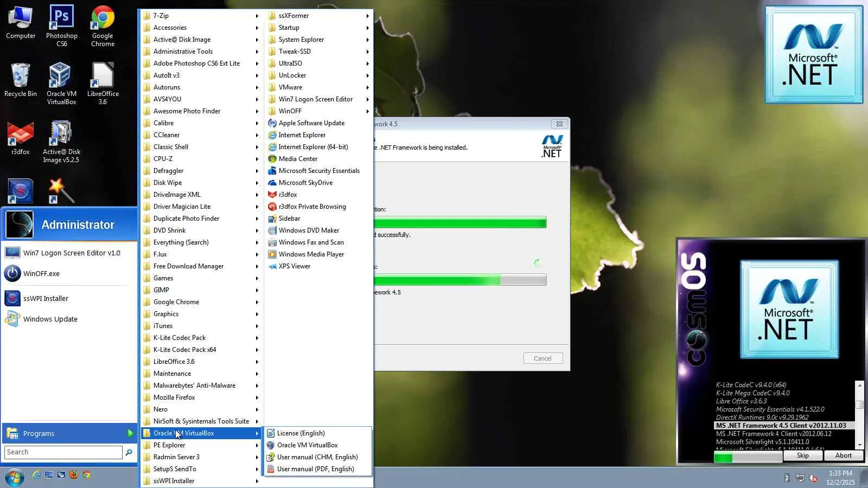Viewport: 868px width, 488px height.
Task: Click the Start orb on the taskbar
Action: (15, 477)
